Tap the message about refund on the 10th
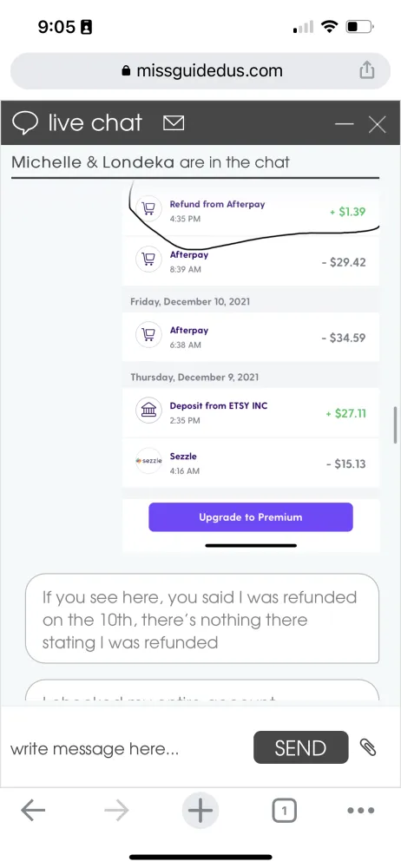The image size is (401, 868). [x=202, y=619]
